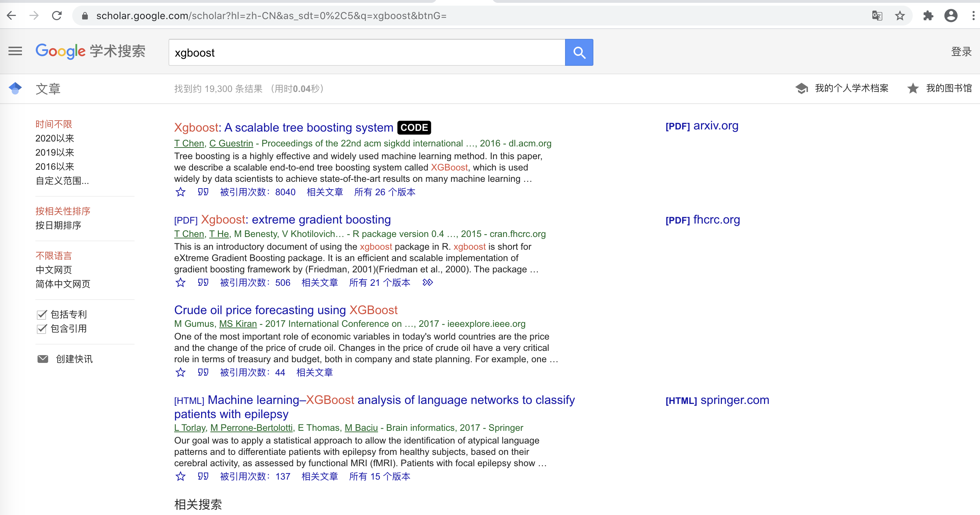Viewport: 980px width, 515px height.
Task: Open Crude oil price forecasting using XGBoost
Action: click(286, 310)
